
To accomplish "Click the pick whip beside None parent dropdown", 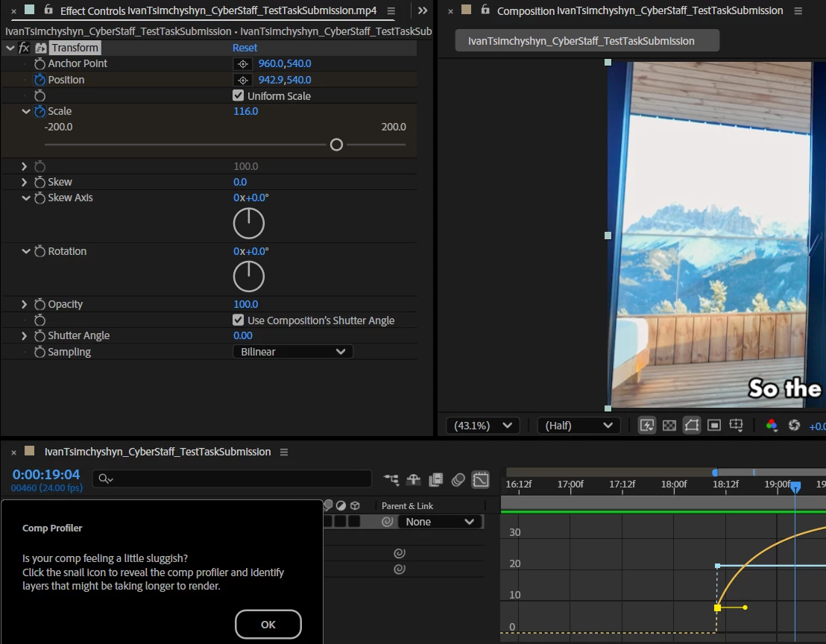I will tap(387, 522).
